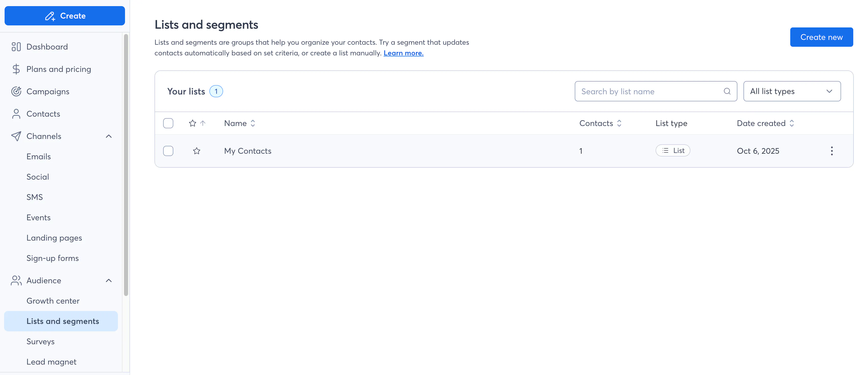Open the Learn more link

pos(403,53)
